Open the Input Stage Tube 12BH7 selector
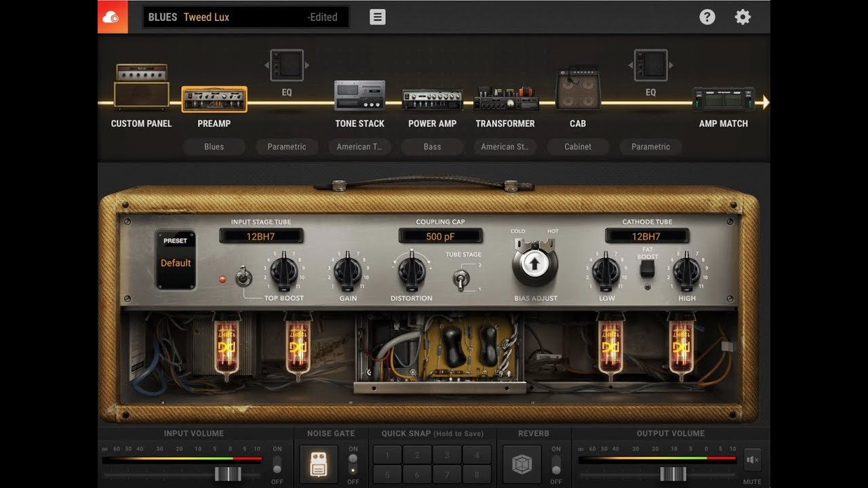The height and width of the screenshot is (488, 868). [x=261, y=236]
